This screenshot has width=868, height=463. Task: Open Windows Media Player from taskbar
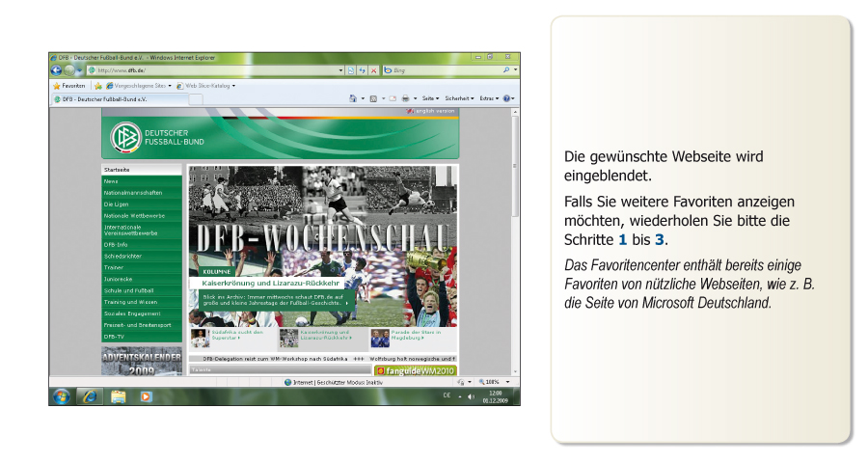click(146, 395)
